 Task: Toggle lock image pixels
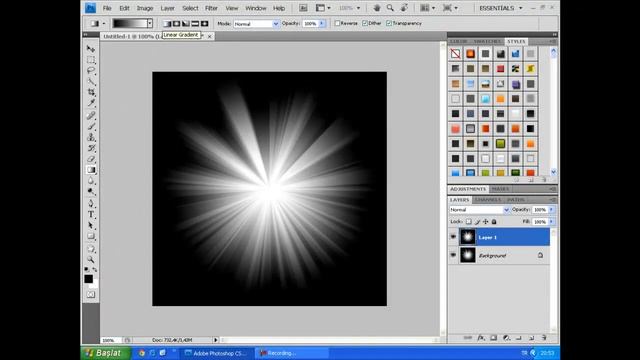[477, 222]
